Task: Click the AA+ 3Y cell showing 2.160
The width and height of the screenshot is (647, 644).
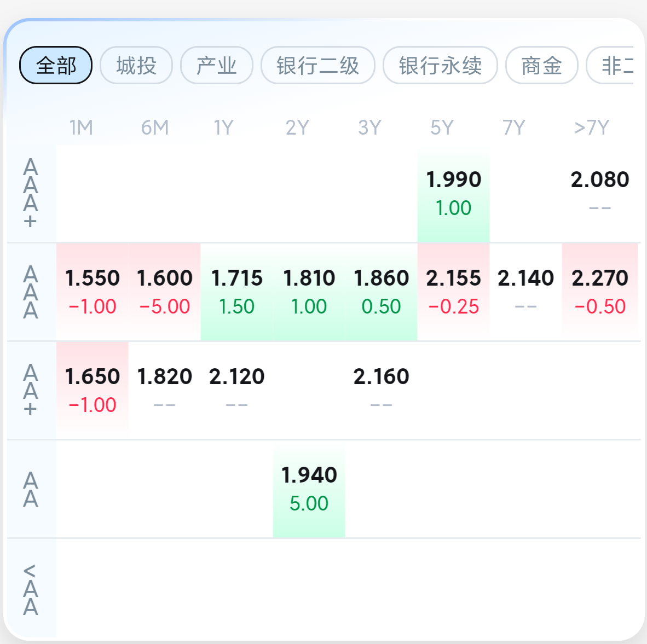Action: click(382, 390)
